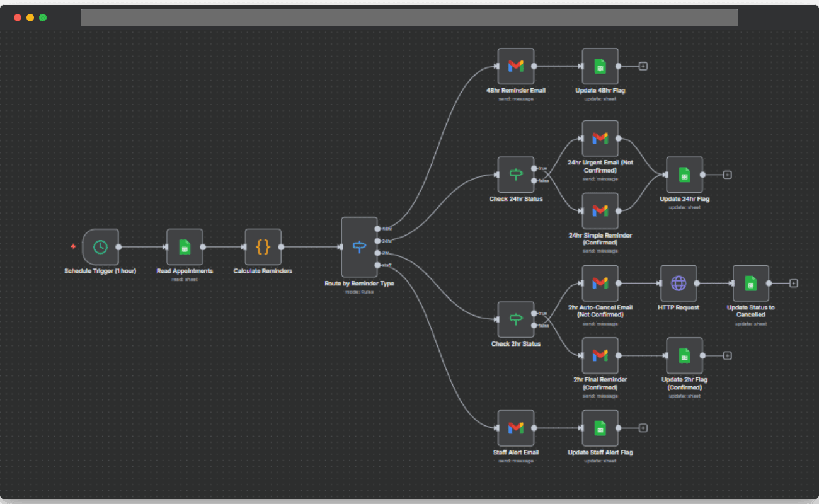Screen dimensions: 819x504
Task: Add a node after Update Staff Alert Flag
Action: [643, 428]
